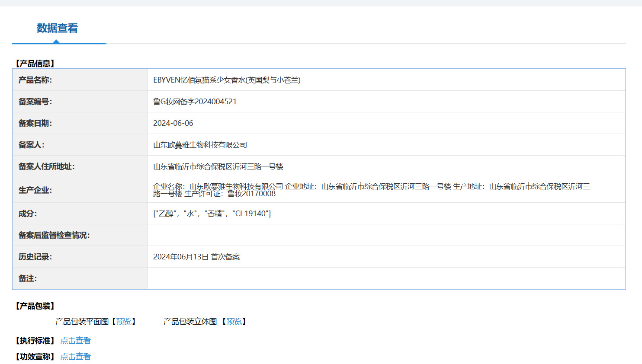Click the 备案人 value 山东欧蔓雅生物科技有限公司
642x364 pixels.
[x=200, y=145]
